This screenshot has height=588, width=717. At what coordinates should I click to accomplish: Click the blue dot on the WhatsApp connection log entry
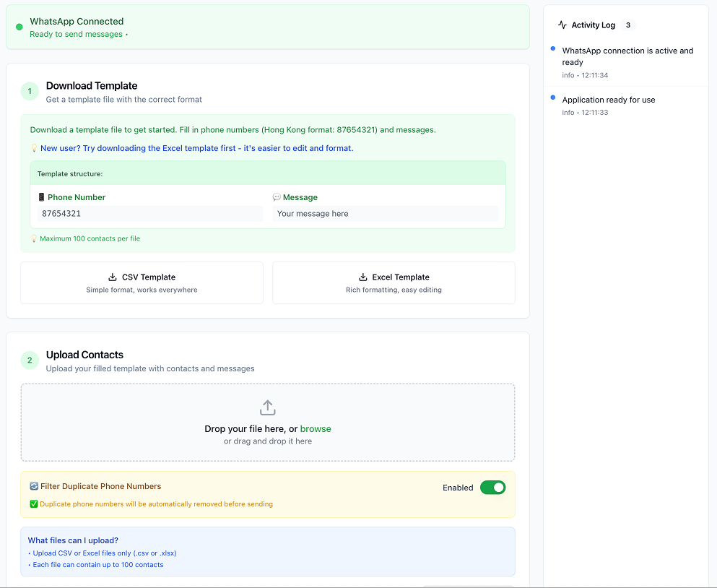(x=553, y=49)
